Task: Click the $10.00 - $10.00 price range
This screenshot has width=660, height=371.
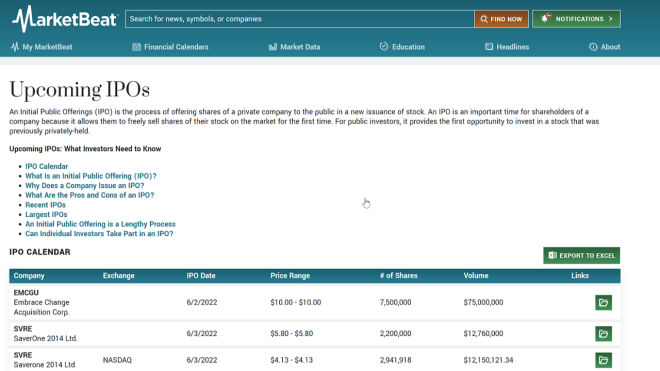Action: click(295, 302)
